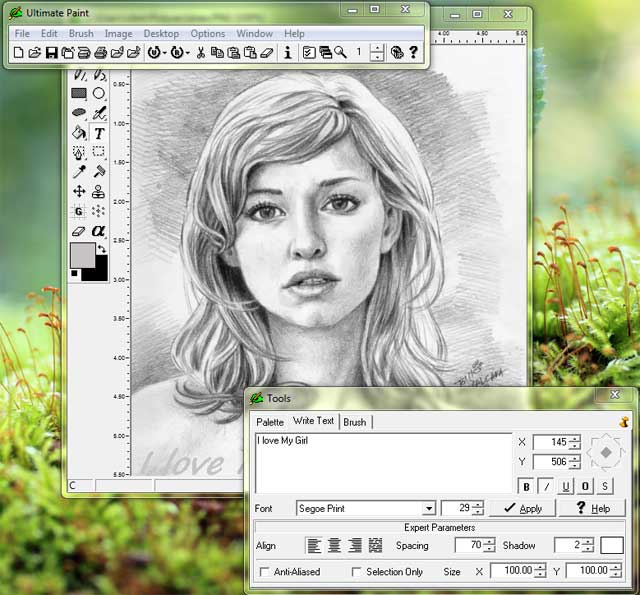Open the Desktop menu
This screenshot has width=640, height=595.
click(161, 33)
